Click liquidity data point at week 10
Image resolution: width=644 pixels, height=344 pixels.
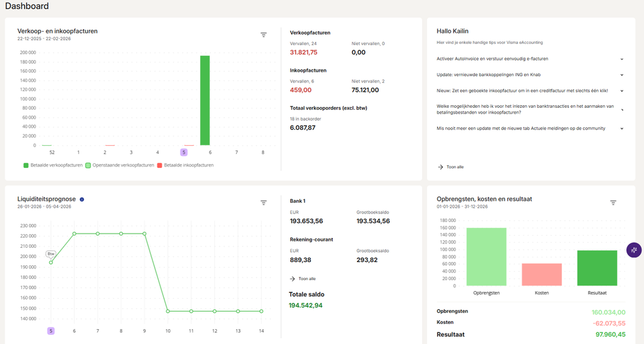click(x=168, y=311)
